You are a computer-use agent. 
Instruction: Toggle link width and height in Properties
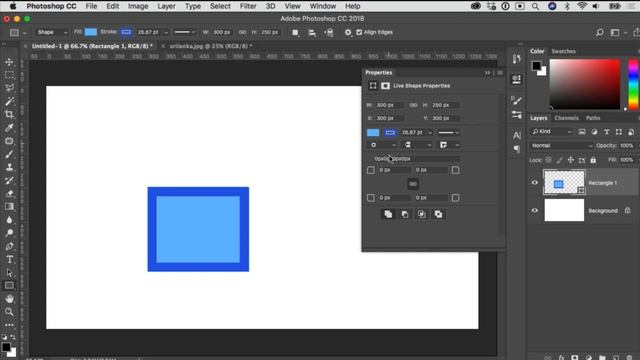click(x=413, y=105)
